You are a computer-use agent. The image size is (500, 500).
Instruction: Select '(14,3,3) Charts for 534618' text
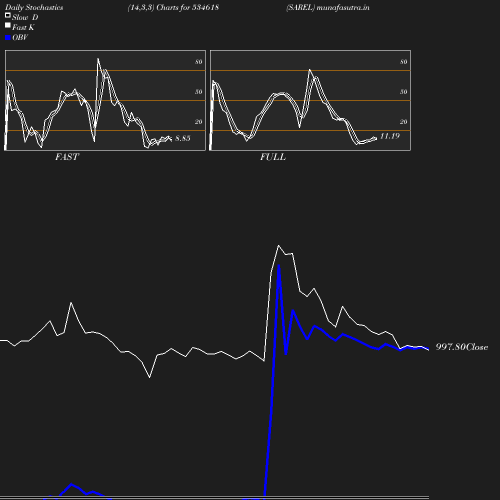tap(173, 8)
